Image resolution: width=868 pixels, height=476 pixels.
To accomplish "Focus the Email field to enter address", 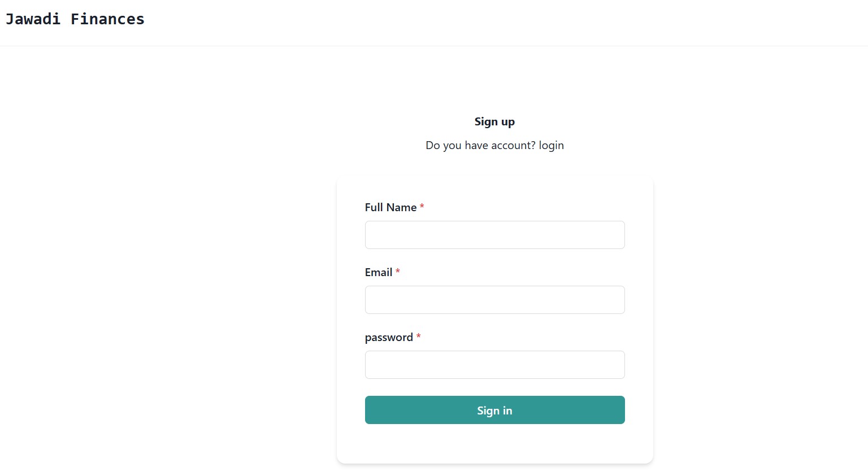I will 494,299.
